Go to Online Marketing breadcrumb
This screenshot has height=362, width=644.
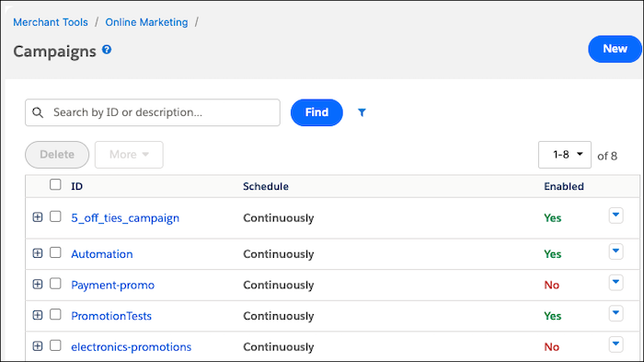pos(146,22)
